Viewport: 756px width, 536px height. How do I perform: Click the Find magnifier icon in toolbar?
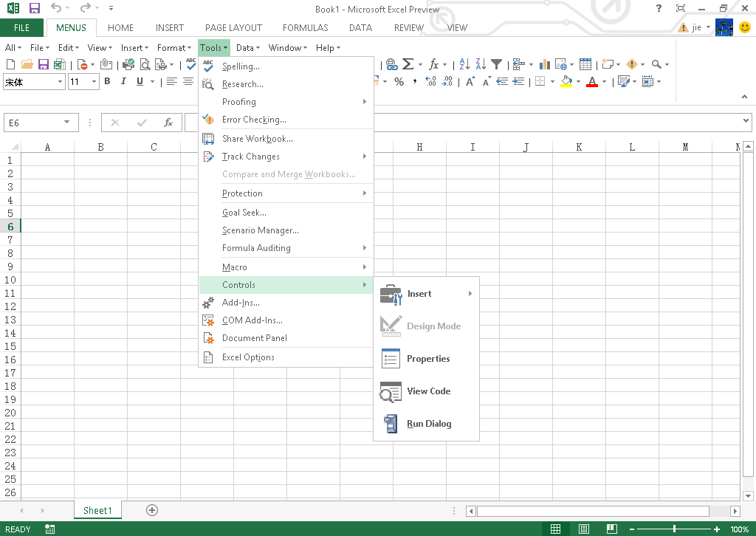(656, 64)
